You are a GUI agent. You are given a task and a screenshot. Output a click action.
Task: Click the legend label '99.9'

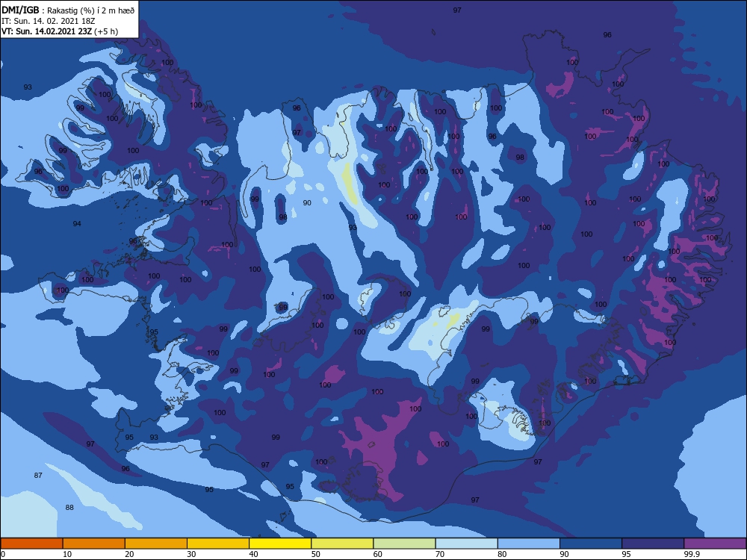pyautogui.click(x=692, y=554)
